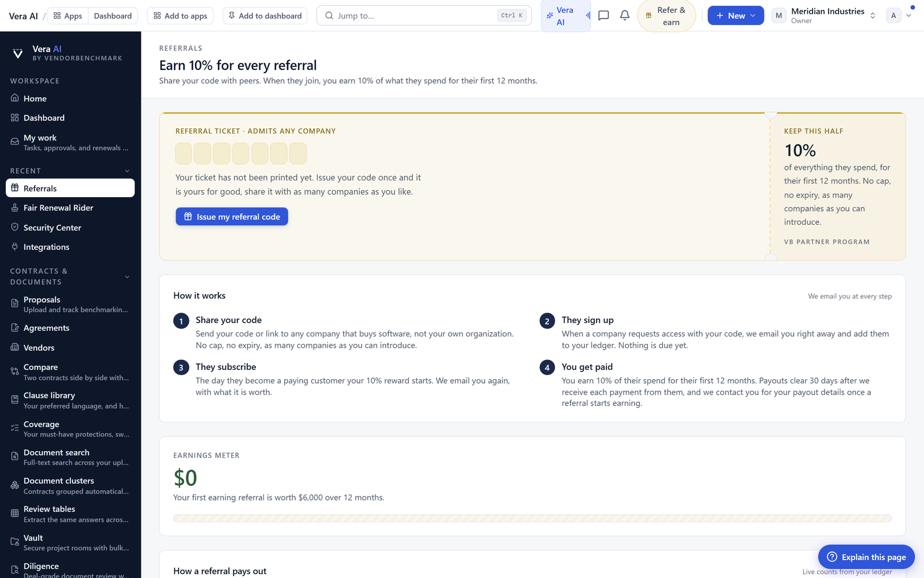This screenshot has height=578, width=924.
Task: Click the Proposals icon
Action: pyautogui.click(x=15, y=303)
